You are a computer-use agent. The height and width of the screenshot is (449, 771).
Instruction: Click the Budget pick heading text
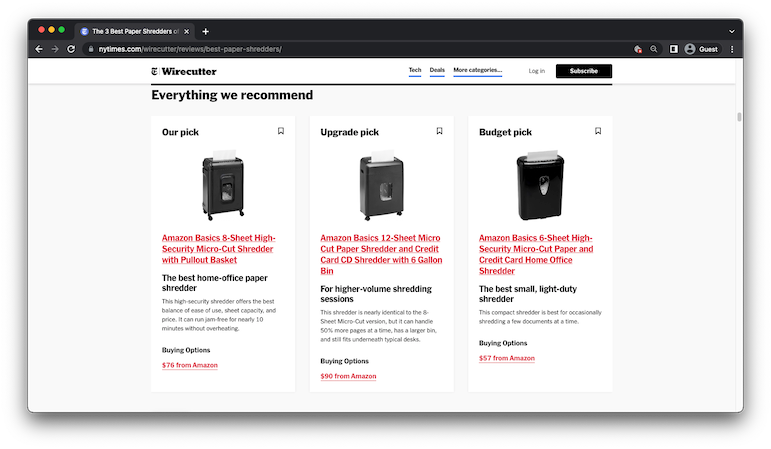coord(505,132)
